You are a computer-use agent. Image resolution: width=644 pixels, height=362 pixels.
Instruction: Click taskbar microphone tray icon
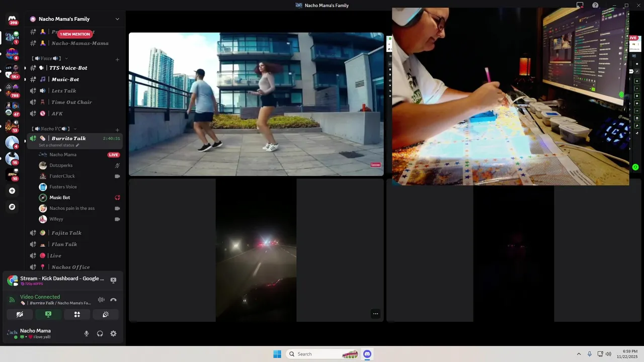pos(589,354)
